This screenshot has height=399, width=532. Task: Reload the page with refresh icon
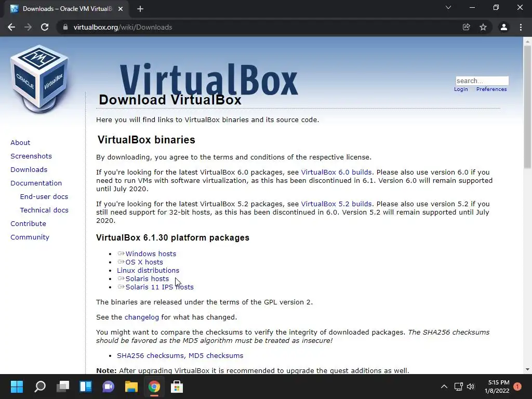pyautogui.click(x=45, y=27)
